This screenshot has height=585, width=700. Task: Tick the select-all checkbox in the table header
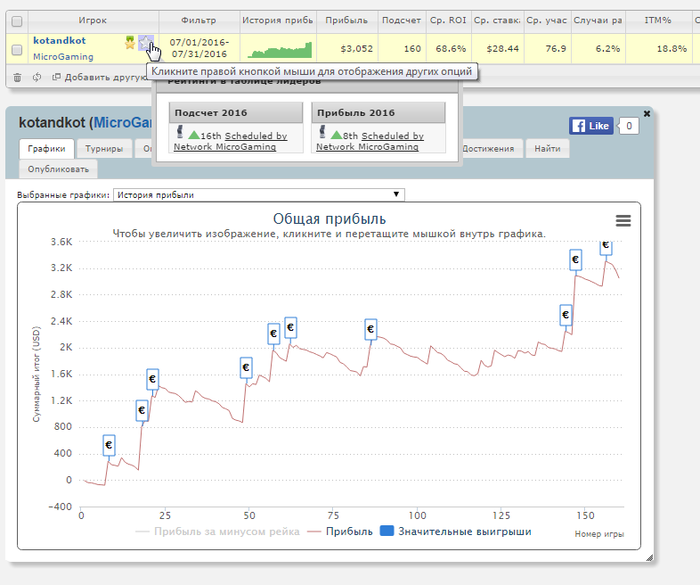(x=17, y=21)
